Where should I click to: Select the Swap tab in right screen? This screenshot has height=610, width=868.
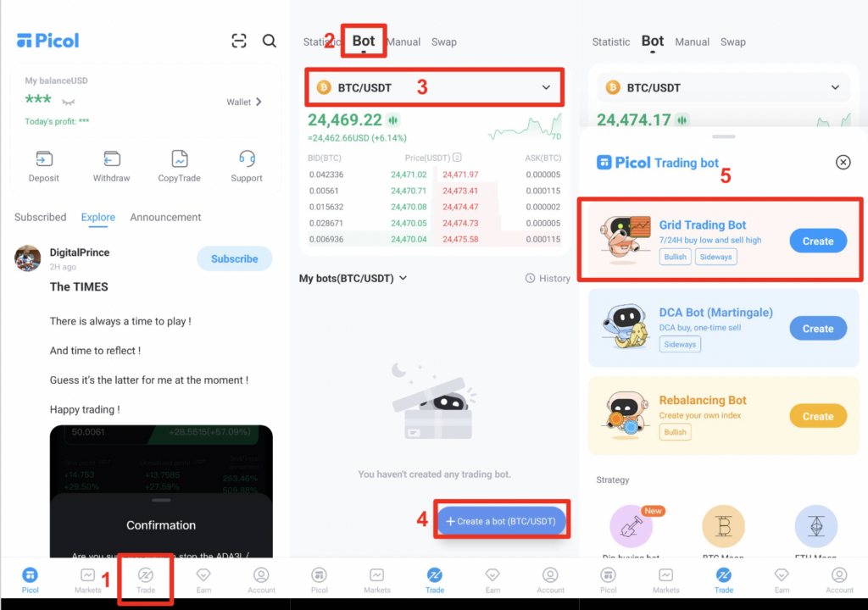tap(733, 42)
